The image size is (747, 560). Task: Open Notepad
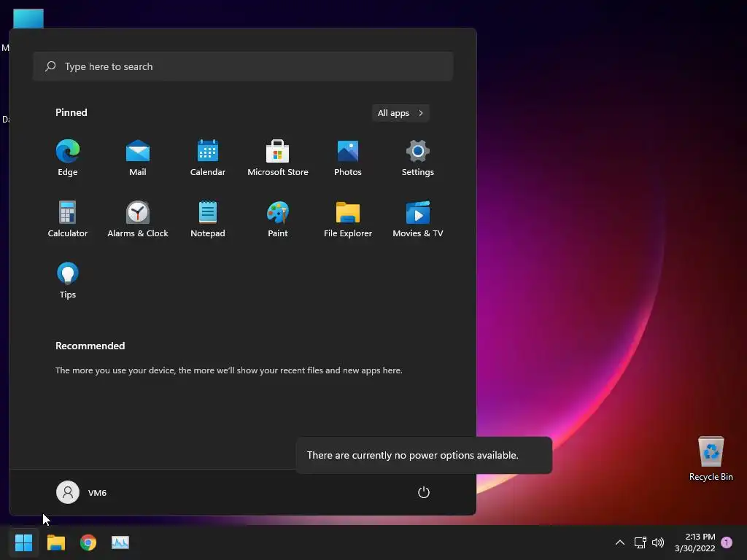(x=208, y=219)
